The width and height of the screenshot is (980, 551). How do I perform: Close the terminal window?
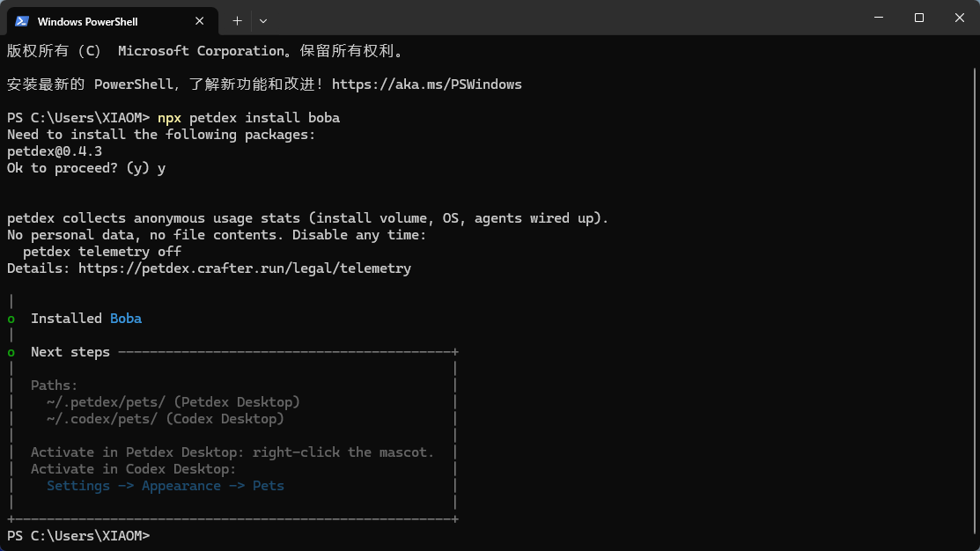pyautogui.click(x=960, y=18)
